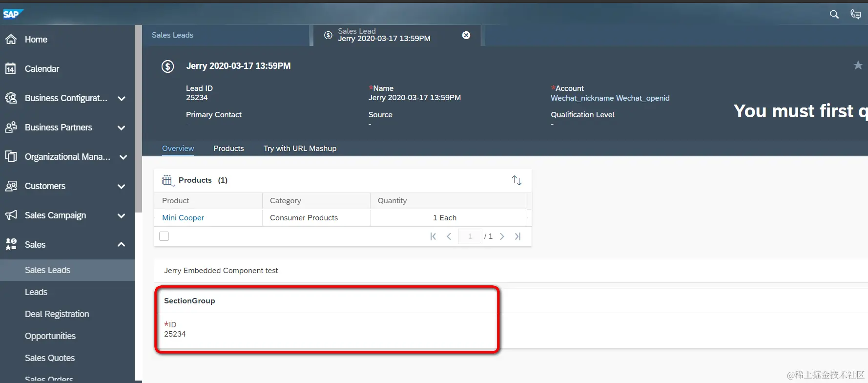
Task: Click the dollar icon in Sales Lead tab
Action: (329, 35)
